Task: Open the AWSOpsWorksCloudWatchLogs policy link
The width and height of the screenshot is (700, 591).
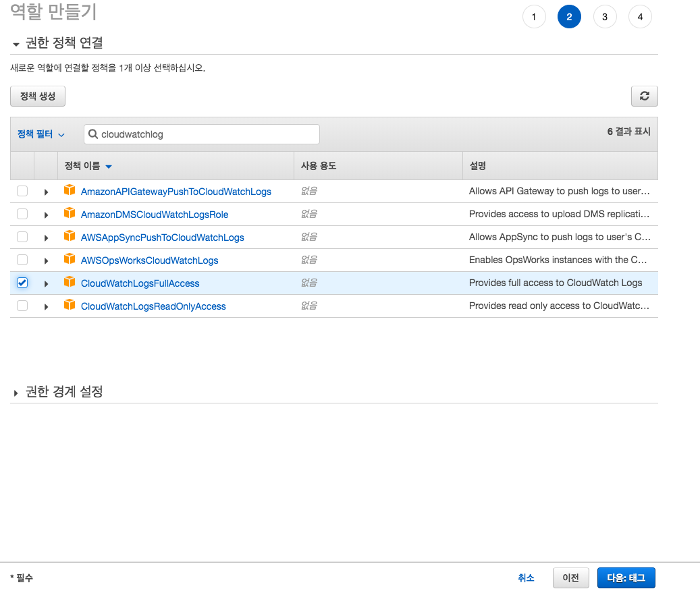Action: coord(150,260)
